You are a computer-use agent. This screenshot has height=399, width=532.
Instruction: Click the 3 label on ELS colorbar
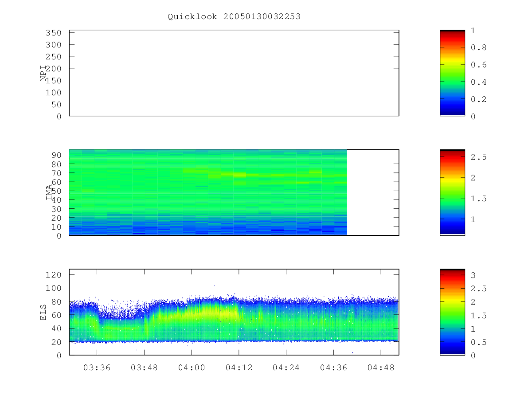[473, 275]
